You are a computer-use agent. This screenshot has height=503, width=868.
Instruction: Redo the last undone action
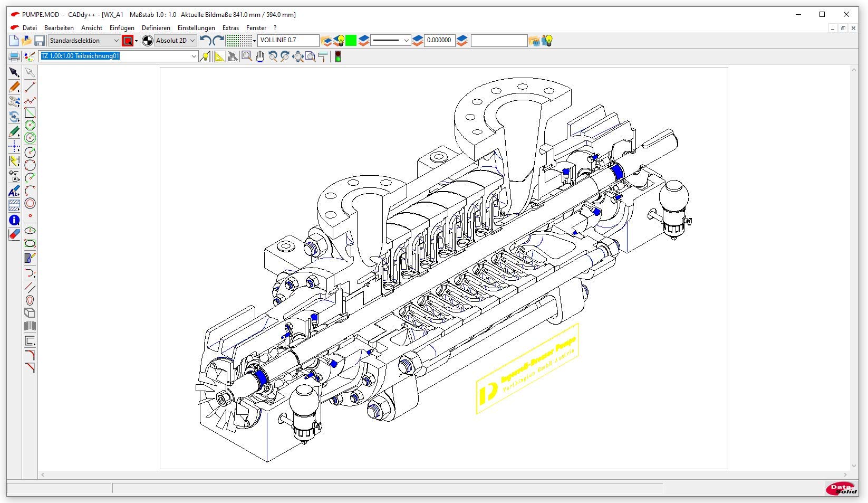218,41
